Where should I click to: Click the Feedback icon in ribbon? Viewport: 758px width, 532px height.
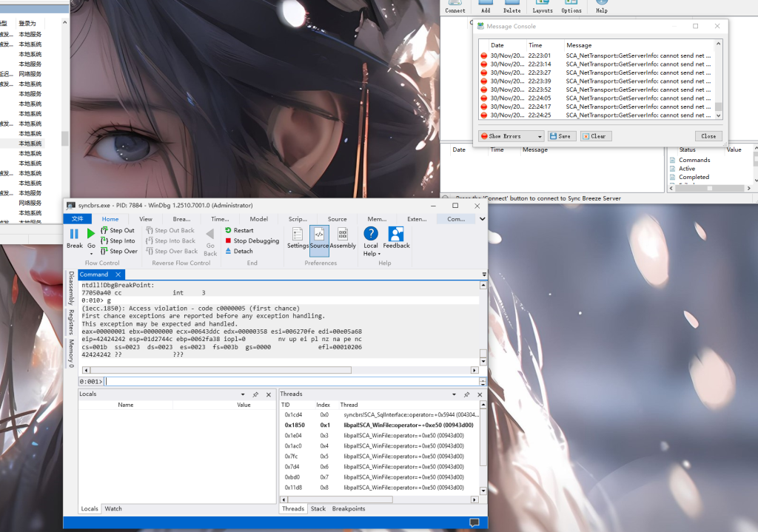396,234
